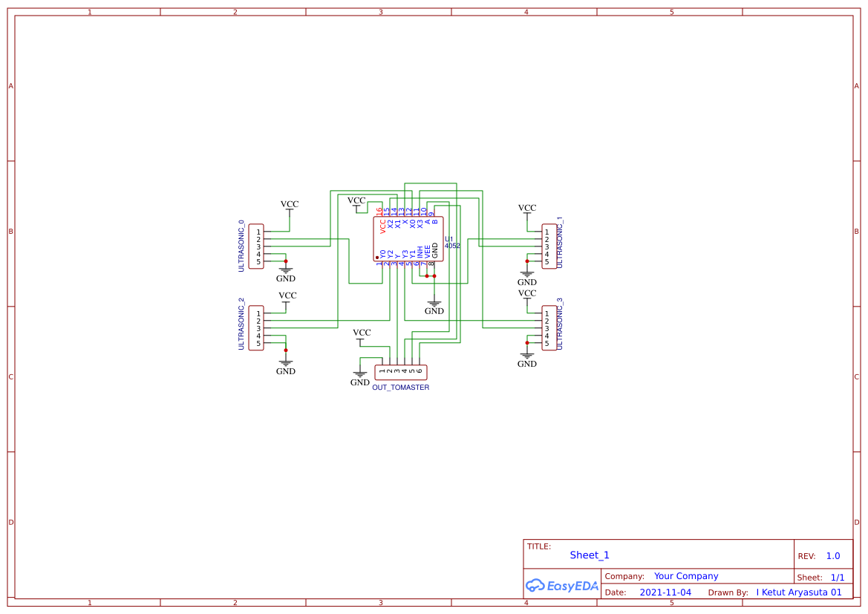Select the OUT_TOMASTER connector symbol
This screenshot has height=614, width=868.
coord(400,371)
